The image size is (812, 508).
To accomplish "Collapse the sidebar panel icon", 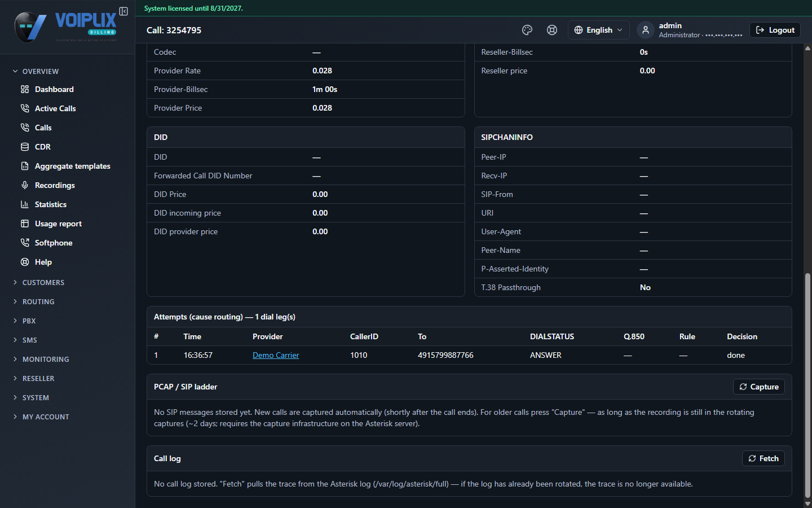I will [123, 11].
